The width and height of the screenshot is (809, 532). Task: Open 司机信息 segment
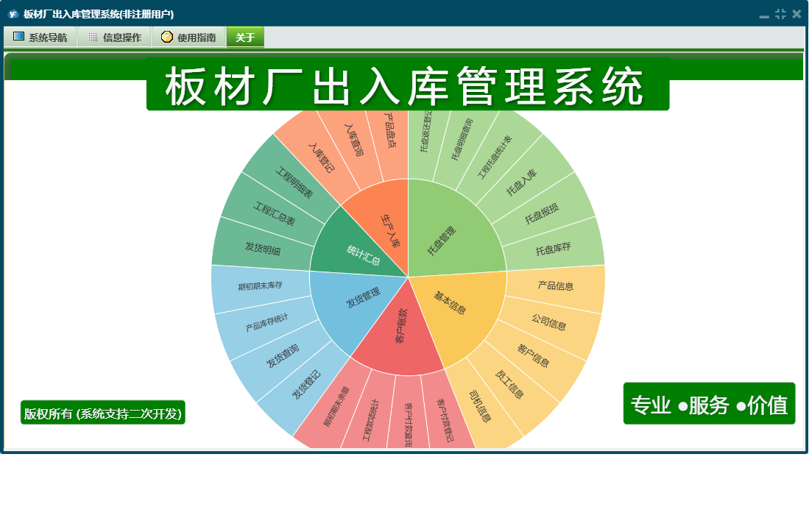pos(480,405)
